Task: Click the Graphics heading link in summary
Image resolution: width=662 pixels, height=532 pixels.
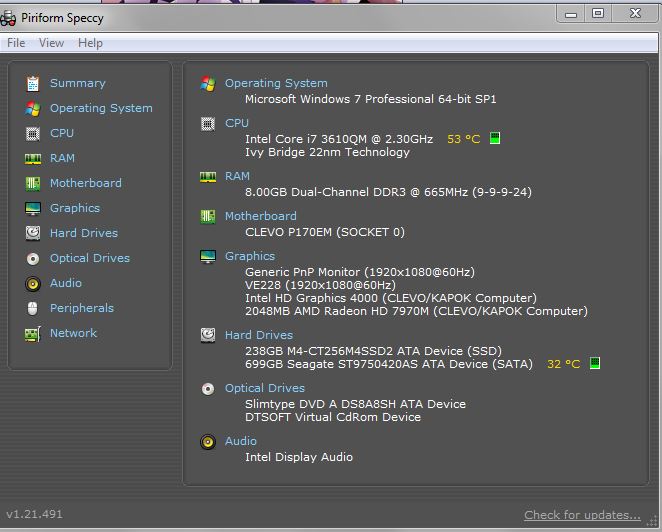Action: pyautogui.click(x=250, y=256)
